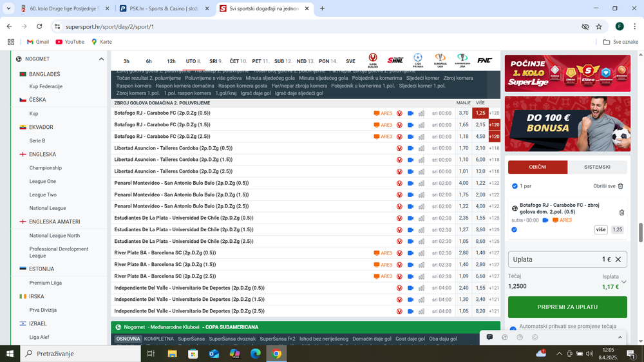Viewport: 644px width, 362px height.
Task: Toggle the 1 par checkbox
Action: tap(515, 186)
